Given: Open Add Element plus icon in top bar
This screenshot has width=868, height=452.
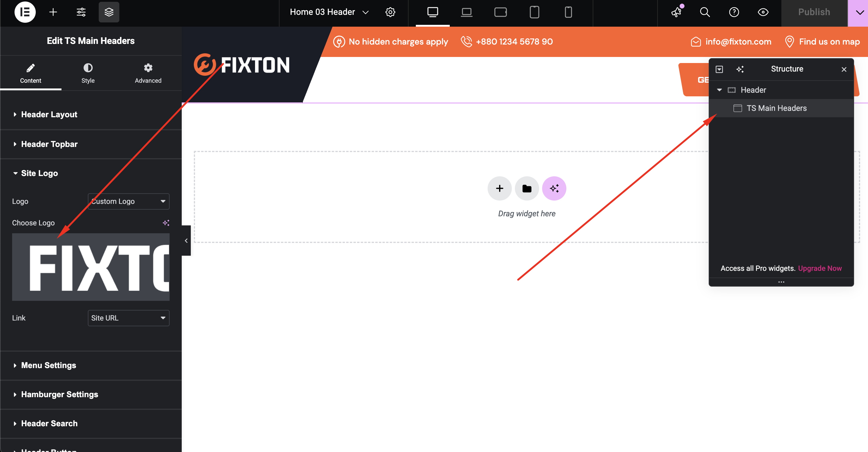Looking at the screenshot, I should tap(53, 12).
